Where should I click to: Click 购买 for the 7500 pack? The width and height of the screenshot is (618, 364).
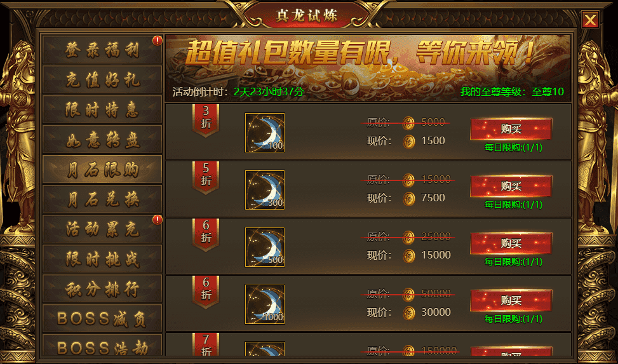(511, 186)
